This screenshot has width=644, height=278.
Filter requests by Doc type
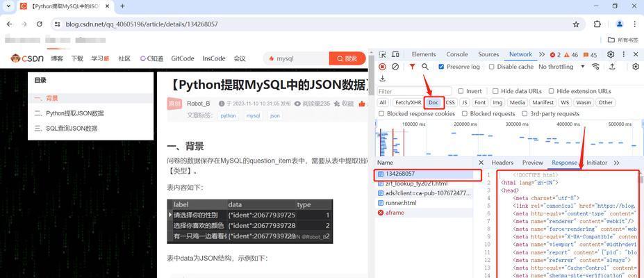tap(434, 103)
